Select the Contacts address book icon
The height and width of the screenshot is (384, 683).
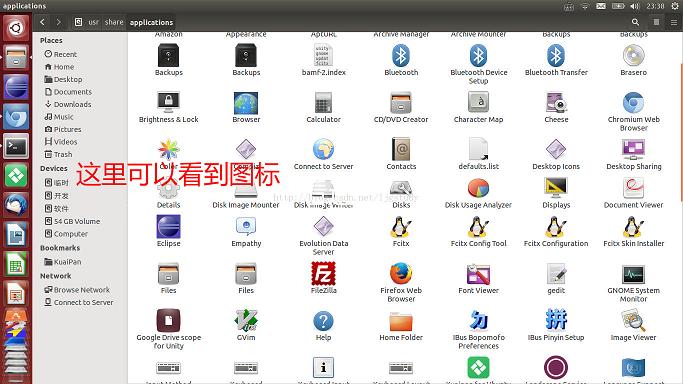(401, 150)
